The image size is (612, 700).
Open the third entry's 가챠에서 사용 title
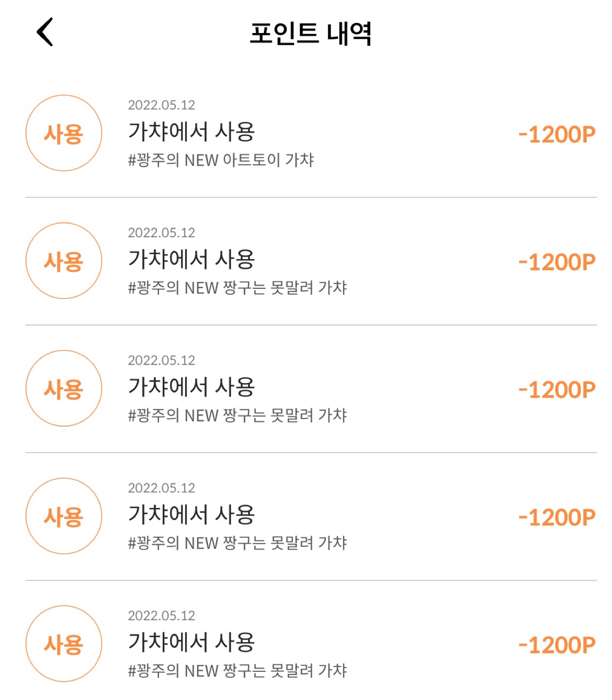click(191, 386)
